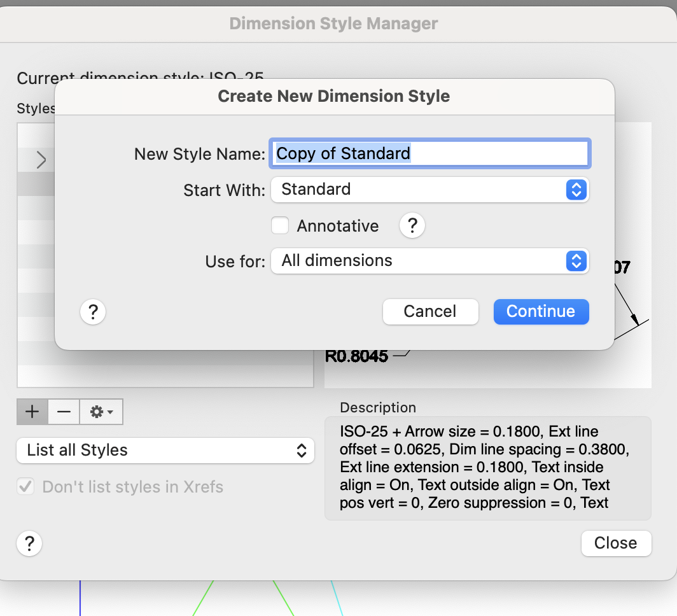The image size is (677, 616).
Task: Click Continue to create the style
Action: pyautogui.click(x=541, y=312)
